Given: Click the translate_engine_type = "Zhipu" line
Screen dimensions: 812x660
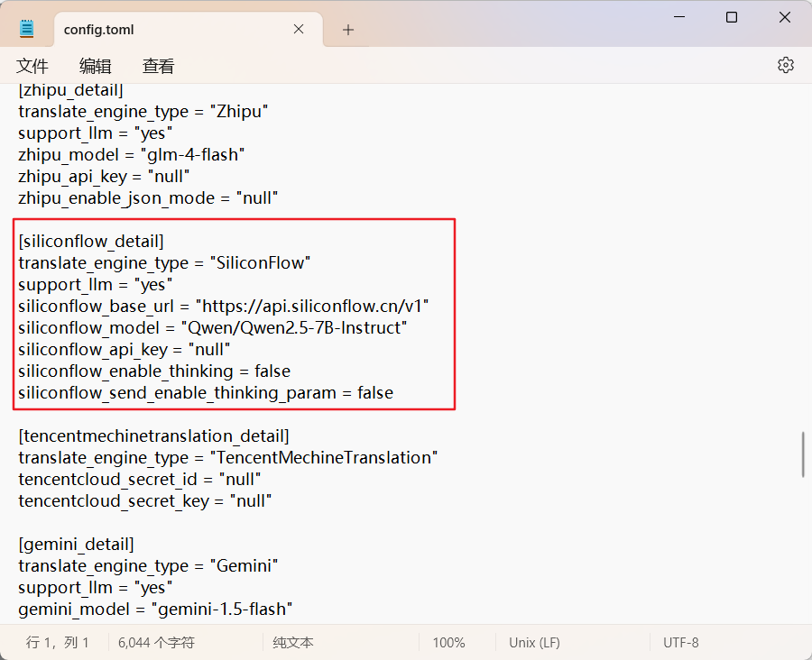Looking at the screenshot, I should click(x=143, y=111).
